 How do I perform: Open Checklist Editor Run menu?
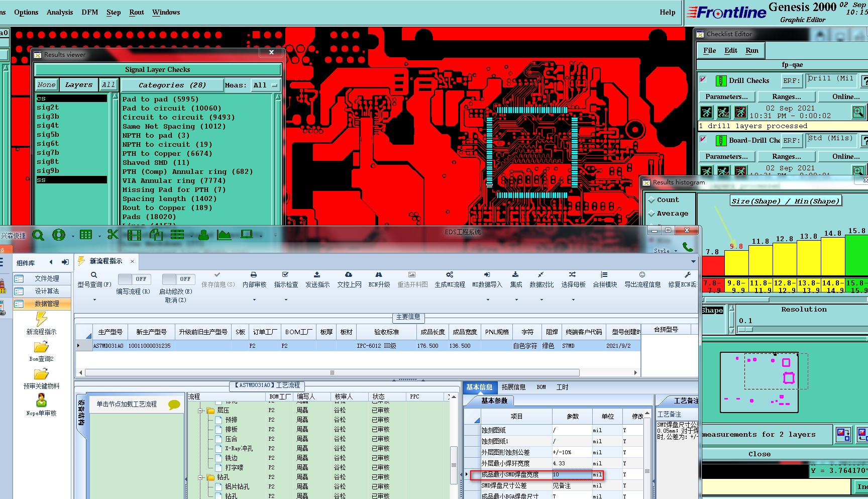click(752, 50)
